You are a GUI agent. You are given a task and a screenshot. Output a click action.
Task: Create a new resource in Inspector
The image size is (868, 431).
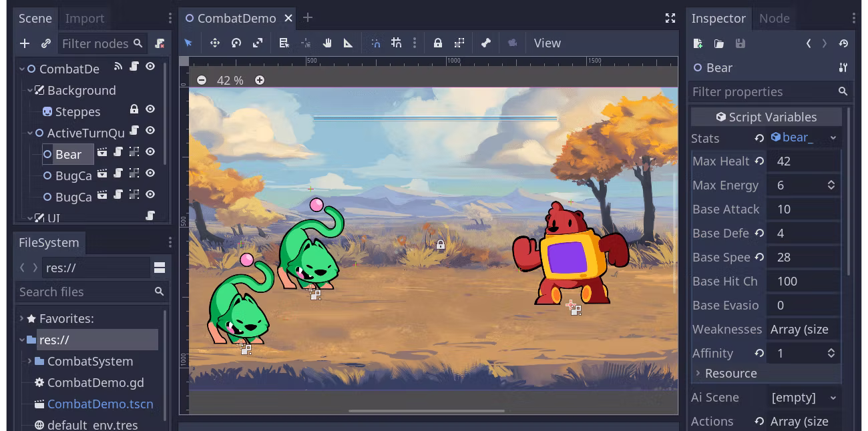698,43
